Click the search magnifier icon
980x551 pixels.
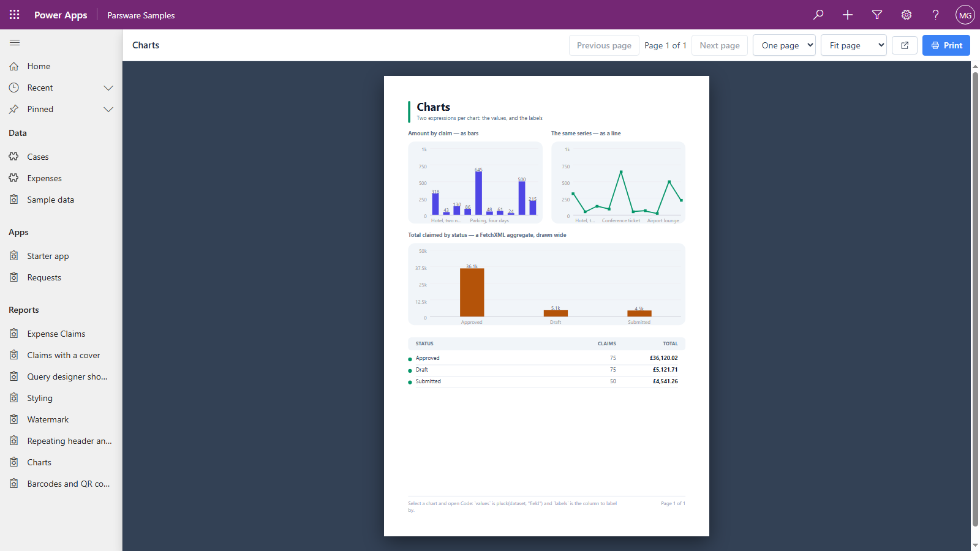[x=818, y=15]
